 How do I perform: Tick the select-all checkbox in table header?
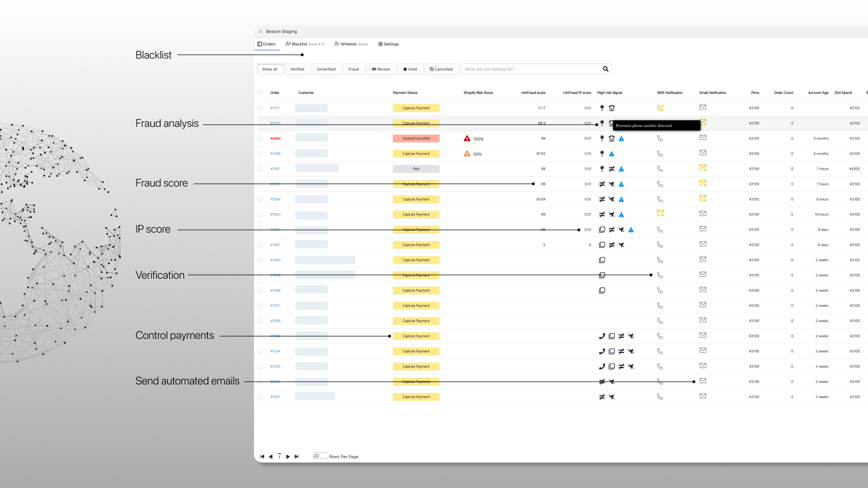coord(259,92)
